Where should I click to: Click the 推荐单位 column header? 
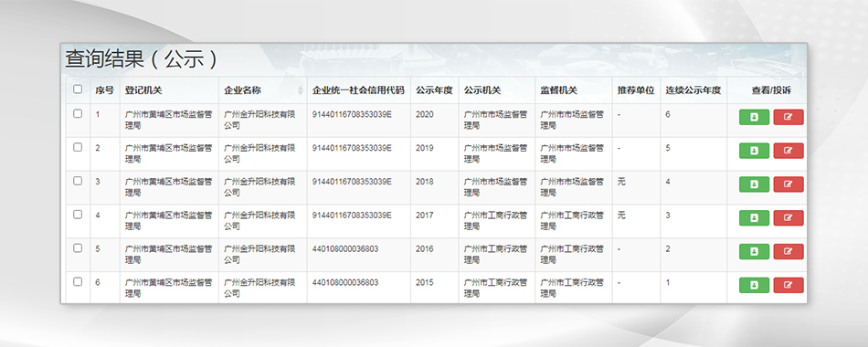636,90
